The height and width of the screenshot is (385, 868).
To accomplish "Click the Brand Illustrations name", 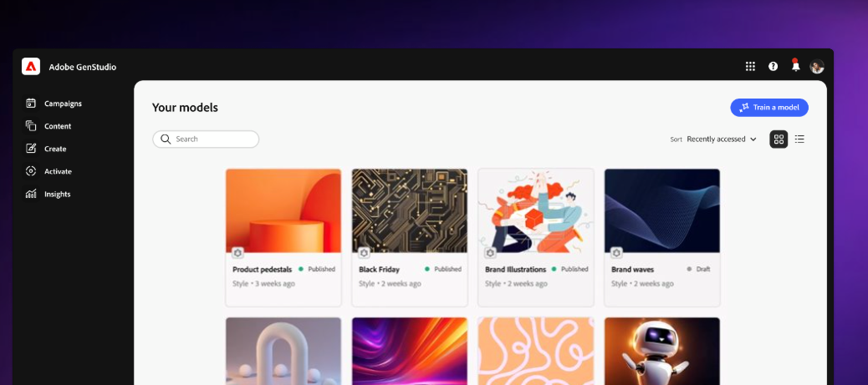I will [x=515, y=270].
